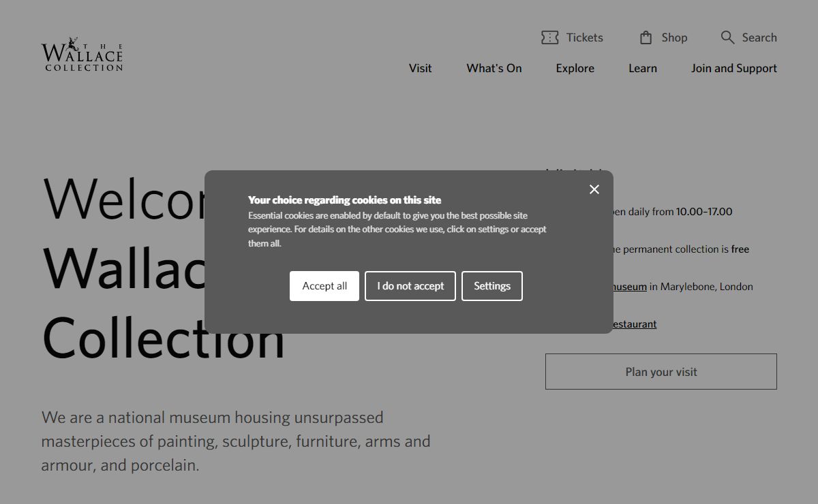Close the cookie dialog with X
818x504 pixels.
594,189
